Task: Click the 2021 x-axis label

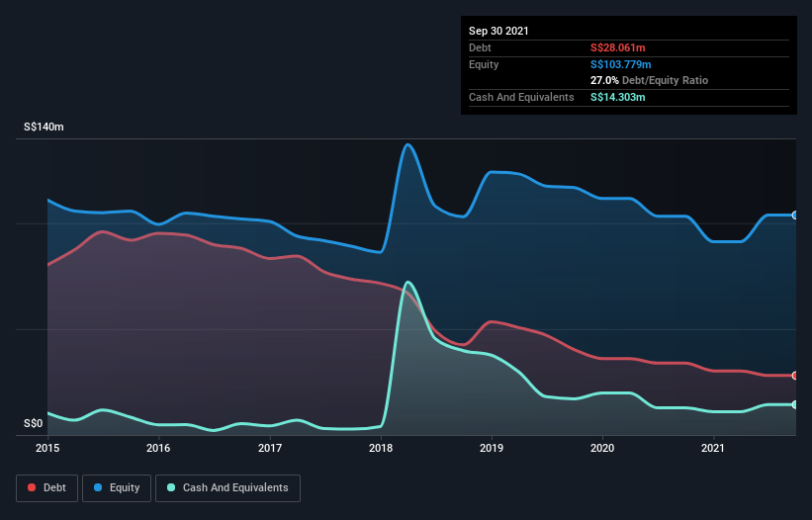Action: click(713, 448)
